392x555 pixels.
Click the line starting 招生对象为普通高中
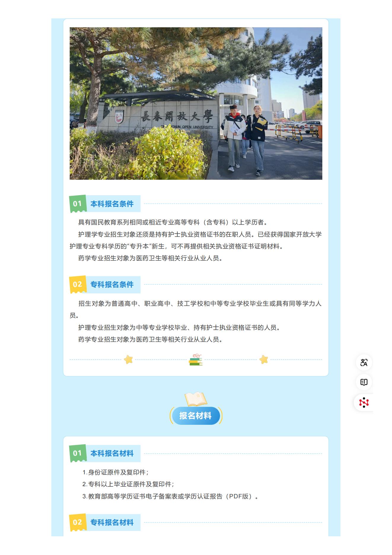point(200,303)
